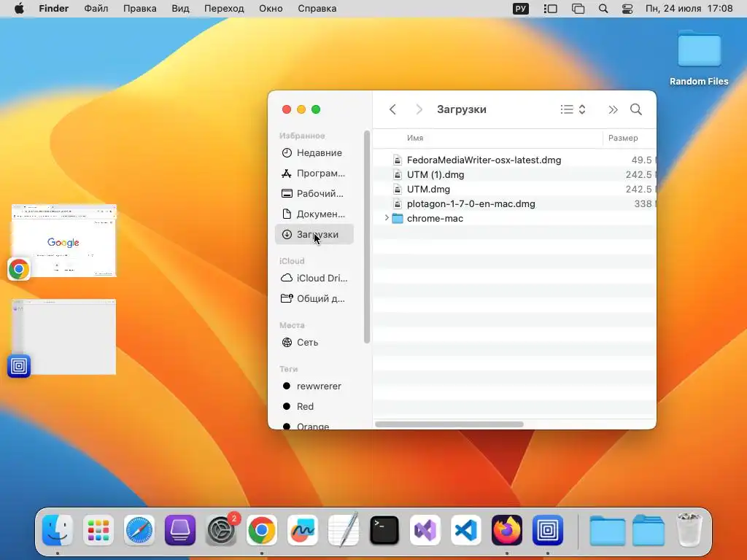Open Visual Studio Code from the Dock
This screenshot has width=747, height=560.
[466, 530]
